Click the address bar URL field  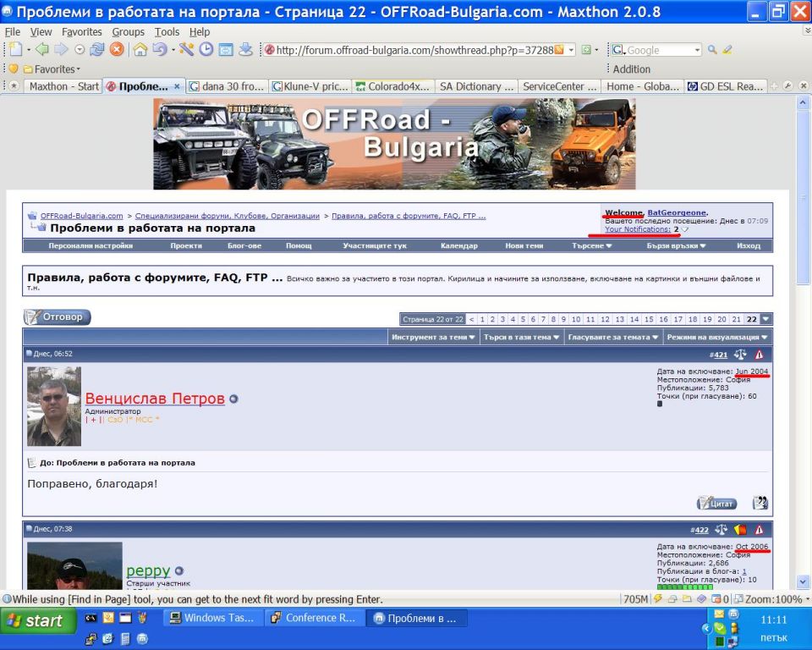pyautogui.click(x=413, y=50)
